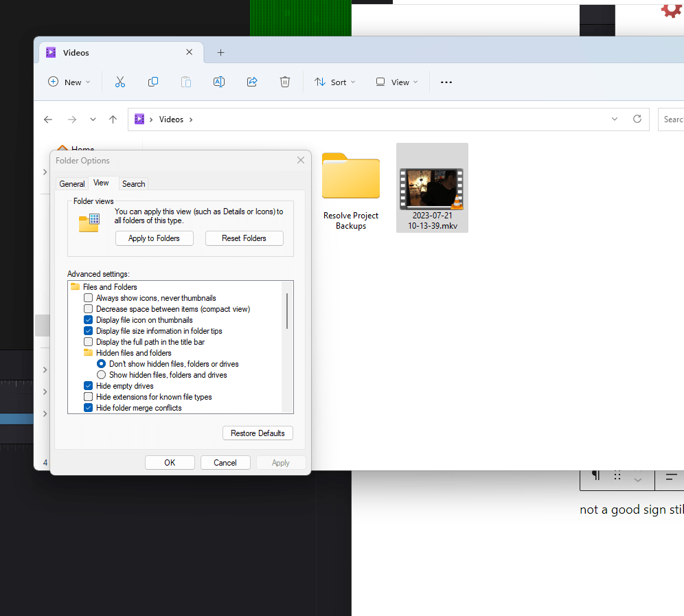Select Don't show hidden files radio button

(101, 364)
